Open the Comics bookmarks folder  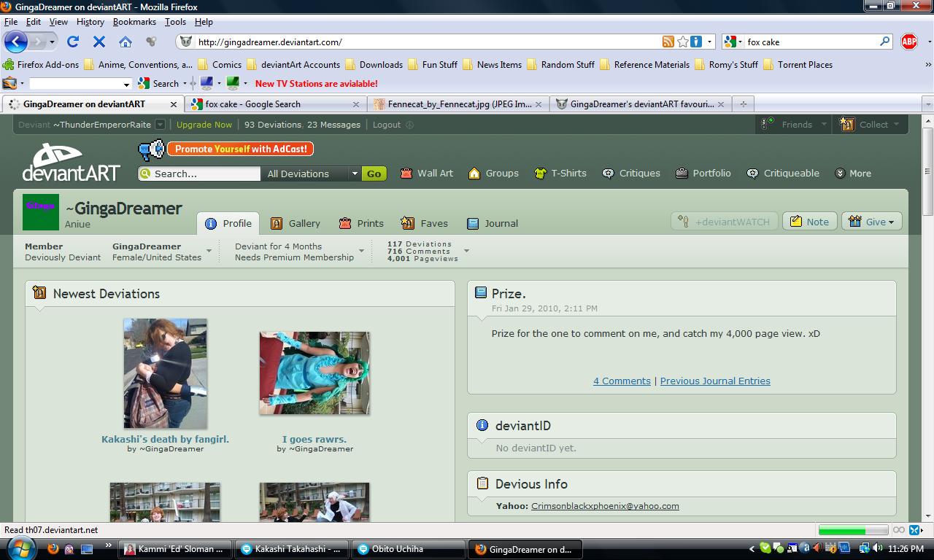[x=220, y=64]
